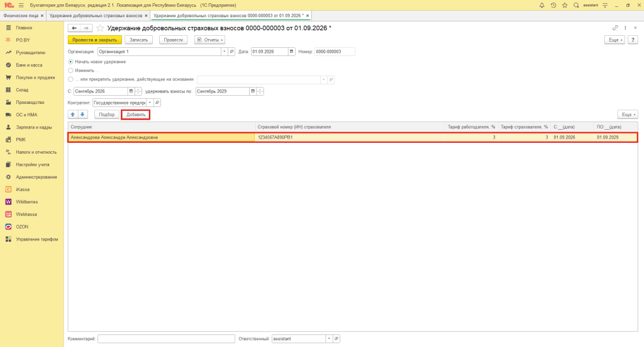Viewport: 644px width, 347px height.
Task: Expand Контрагент dropdown arrow
Action: click(150, 103)
